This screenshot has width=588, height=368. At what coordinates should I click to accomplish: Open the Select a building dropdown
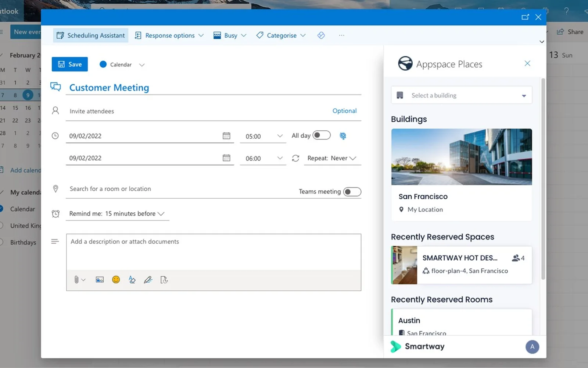point(462,95)
